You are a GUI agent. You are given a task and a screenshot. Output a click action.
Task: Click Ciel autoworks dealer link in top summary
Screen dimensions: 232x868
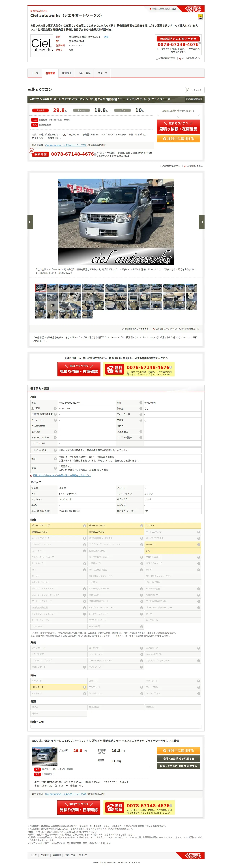click(x=66, y=145)
